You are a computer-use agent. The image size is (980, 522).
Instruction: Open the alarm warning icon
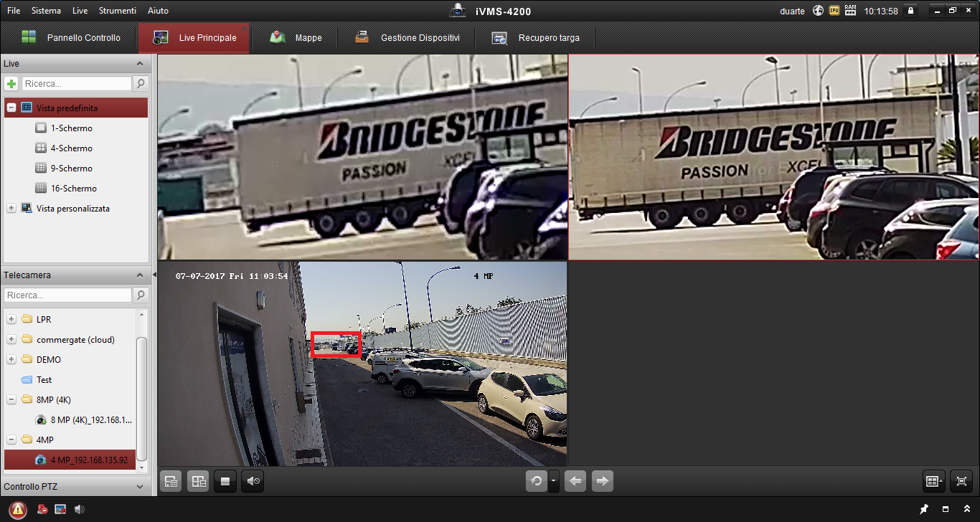tap(18, 509)
